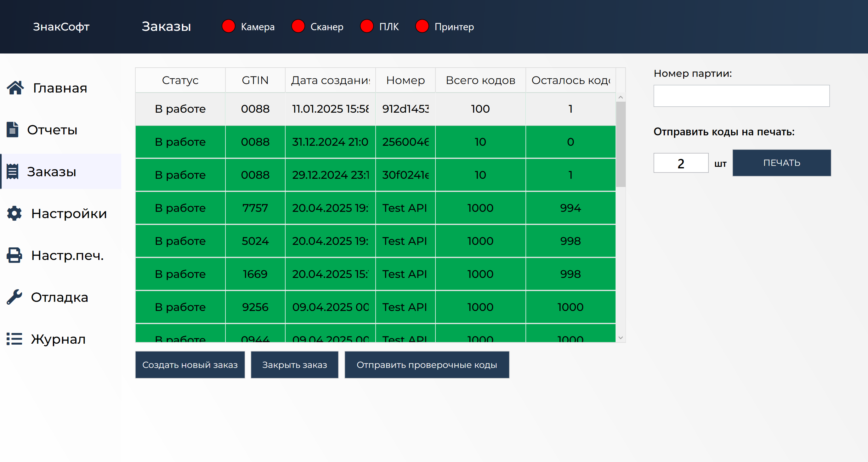The width and height of the screenshot is (868, 462).
Task: Click the printer icon for Настр.печ.
Action: tap(14, 255)
